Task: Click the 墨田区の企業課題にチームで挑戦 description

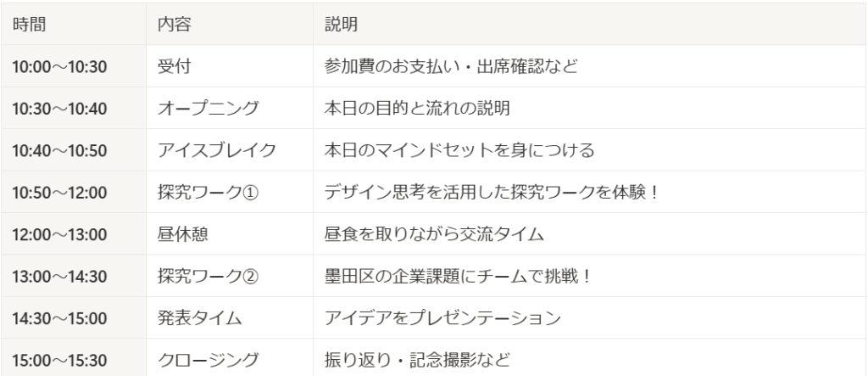Action: (451, 276)
